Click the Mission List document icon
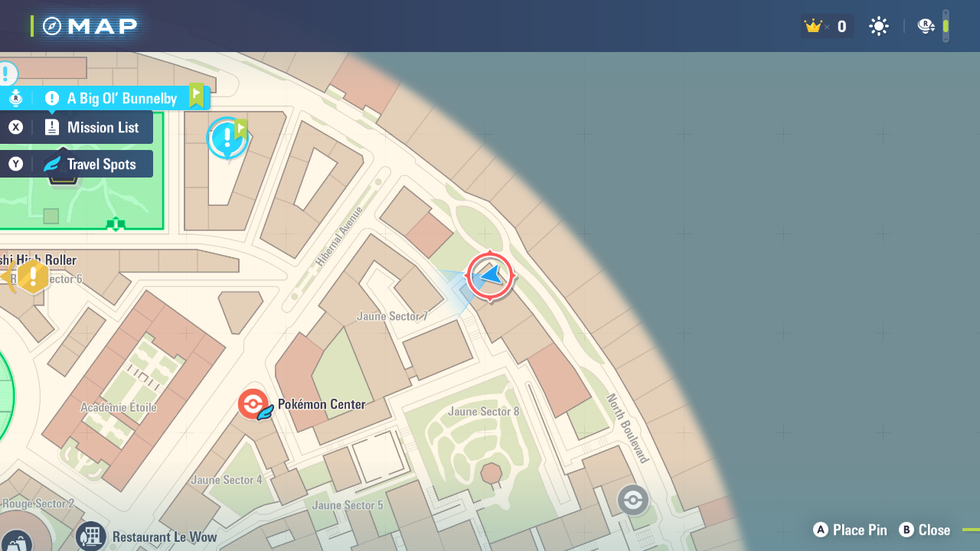Image resolution: width=980 pixels, height=551 pixels. [52, 127]
